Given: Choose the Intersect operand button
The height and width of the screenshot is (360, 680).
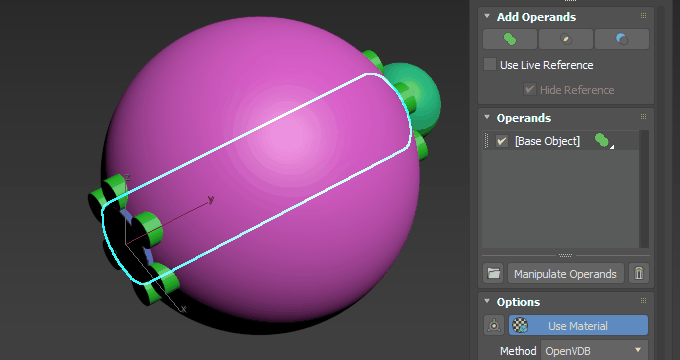Looking at the screenshot, I should [566, 39].
